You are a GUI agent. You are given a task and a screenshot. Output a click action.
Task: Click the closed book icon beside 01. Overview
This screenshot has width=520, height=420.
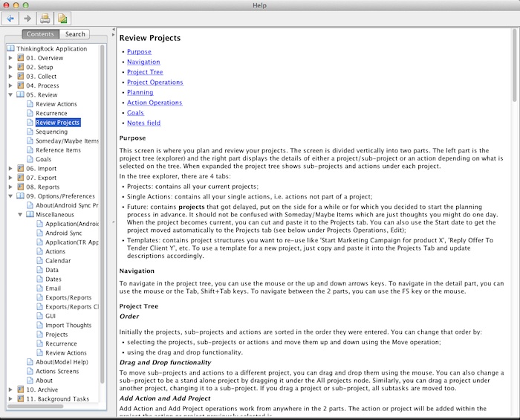click(20, 58)
